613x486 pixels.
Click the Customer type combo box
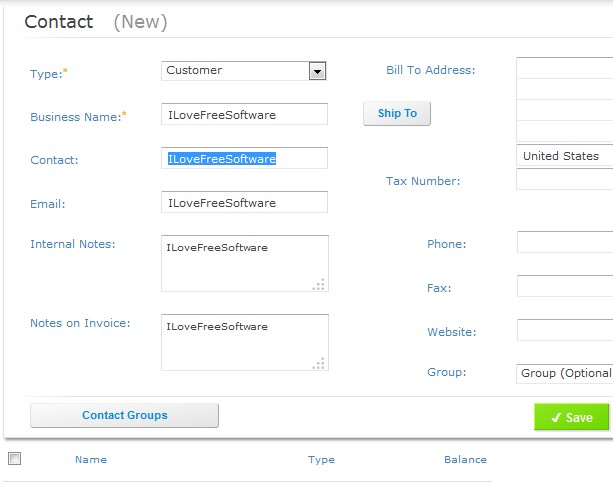pyautogui.click(x=244, y=71)
